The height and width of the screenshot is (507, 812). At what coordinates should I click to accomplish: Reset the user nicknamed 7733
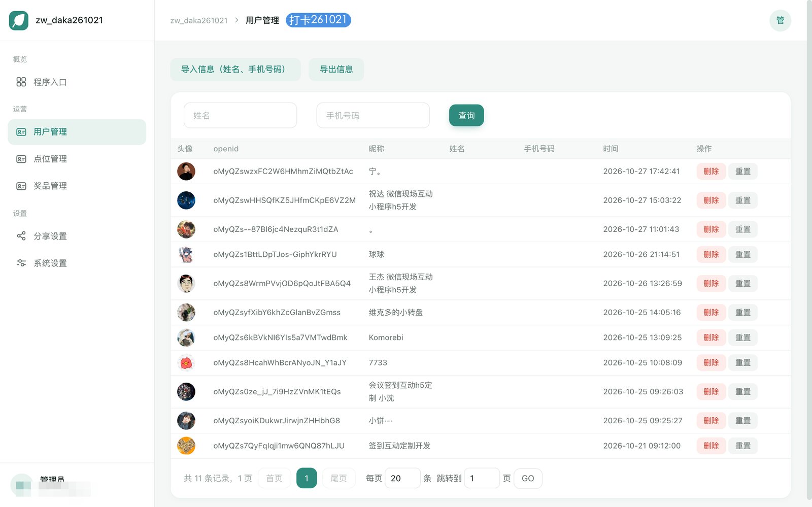pyautogui.click(x=743, y=363)
